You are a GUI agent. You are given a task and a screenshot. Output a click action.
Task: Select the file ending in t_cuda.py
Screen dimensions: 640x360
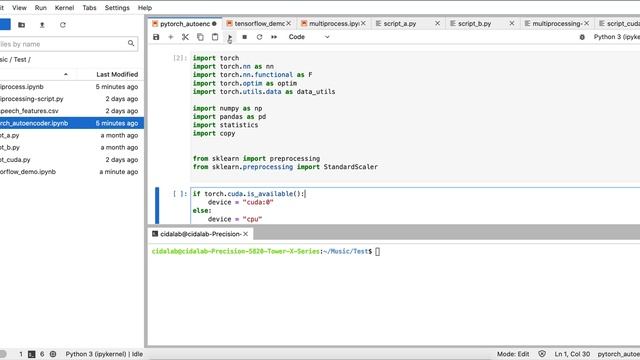(72, 160)
